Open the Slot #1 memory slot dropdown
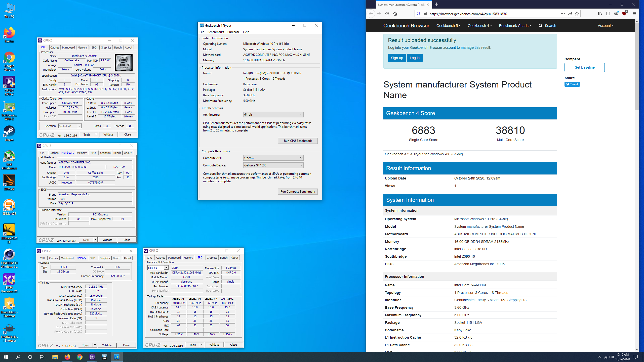The image size is (644, 362). (158, 268)
